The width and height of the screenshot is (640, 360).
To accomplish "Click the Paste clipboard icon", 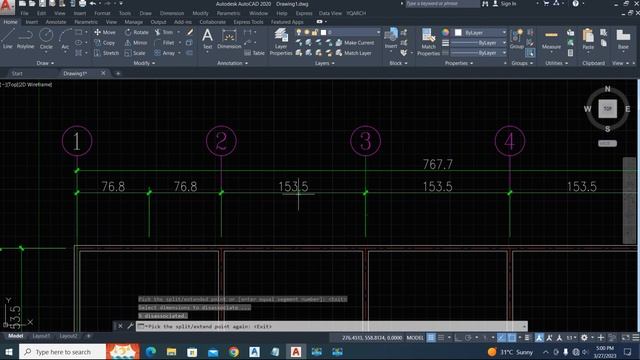I will [x=588, y=39].
